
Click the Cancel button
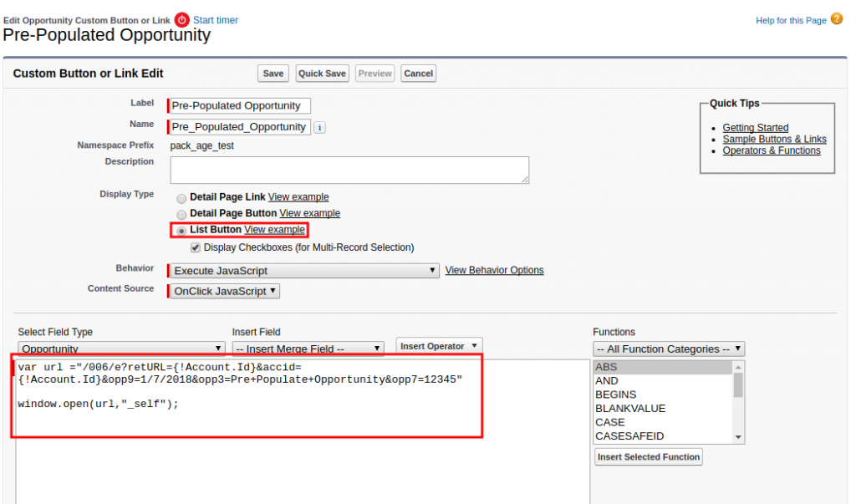click(418, 74)
